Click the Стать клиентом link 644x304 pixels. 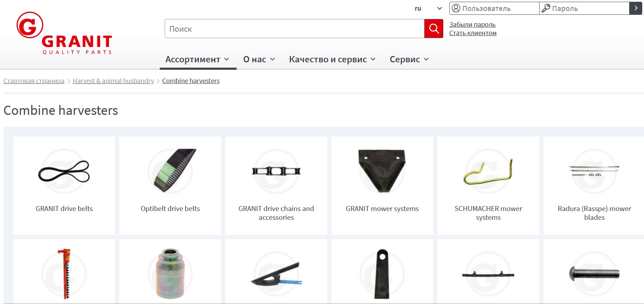coord(473,33)
